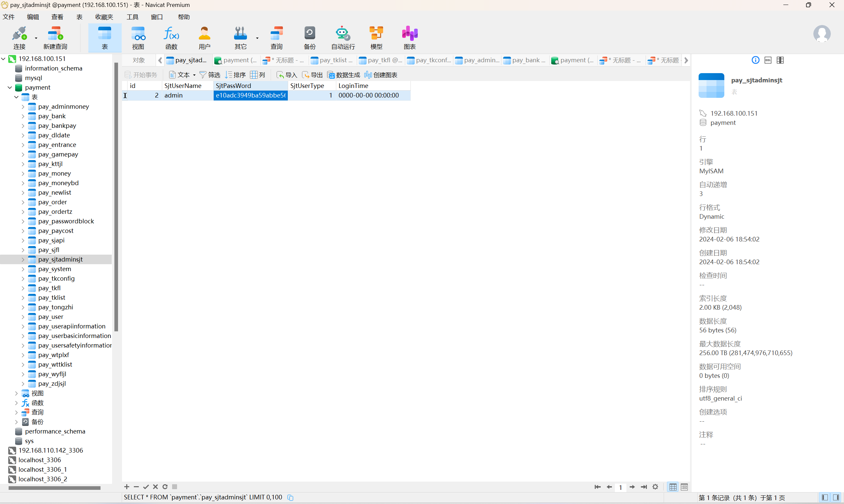Screen dimensions: 844x504
Task: Open the 工具 menu
Action: click(133, 17)
